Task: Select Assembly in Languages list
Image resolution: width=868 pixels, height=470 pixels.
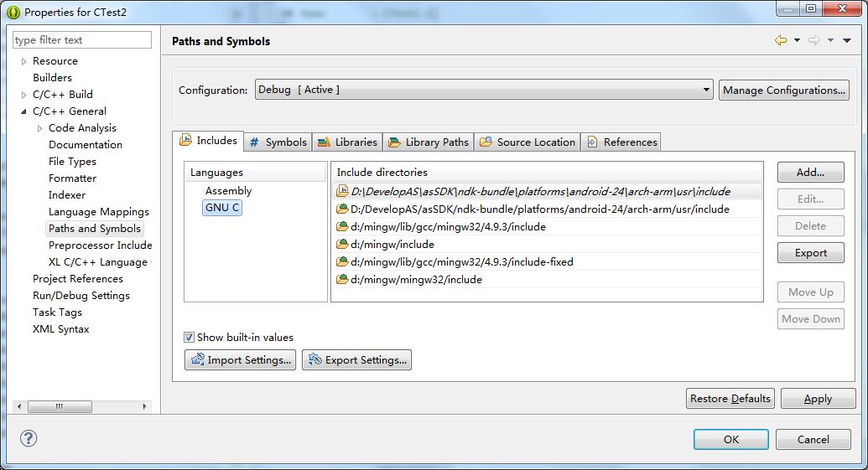Action: (x=228, y=191)
